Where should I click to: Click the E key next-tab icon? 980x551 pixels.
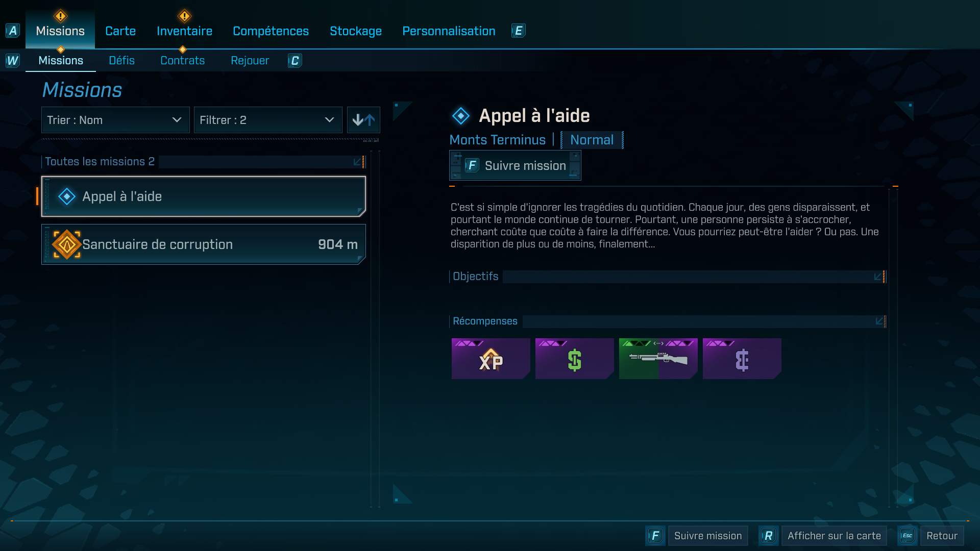[x=518, y=31]
